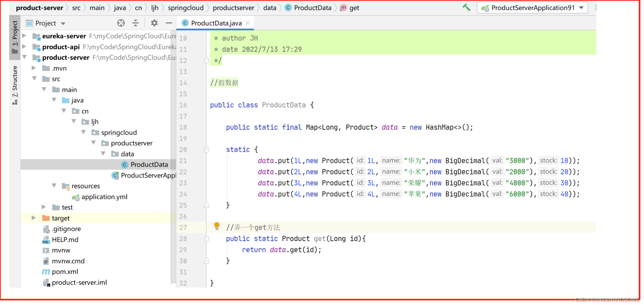The width and height of the screenshot is (644, 305).
Task: Collapse the springcloud package
Action: tap(84, 132)
